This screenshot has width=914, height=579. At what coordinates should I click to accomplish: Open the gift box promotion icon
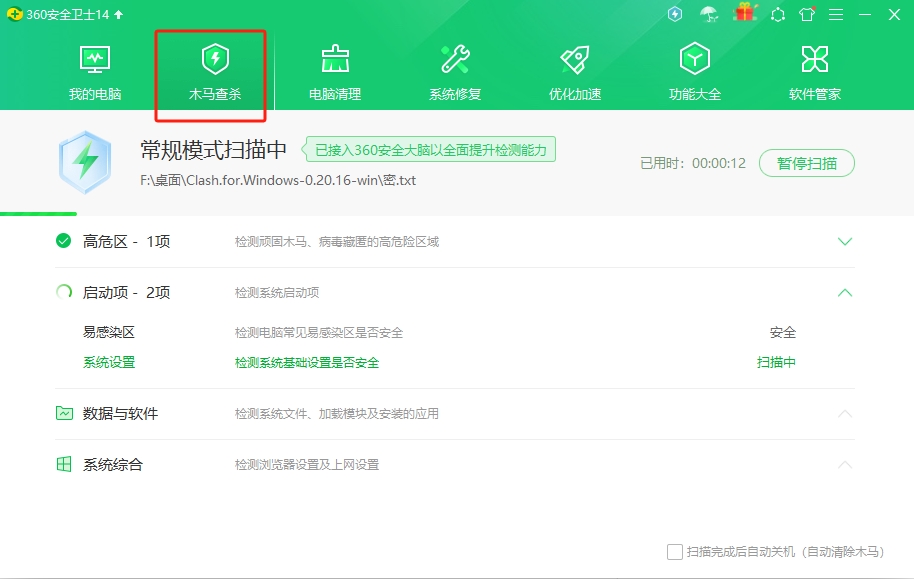point(745,14)
